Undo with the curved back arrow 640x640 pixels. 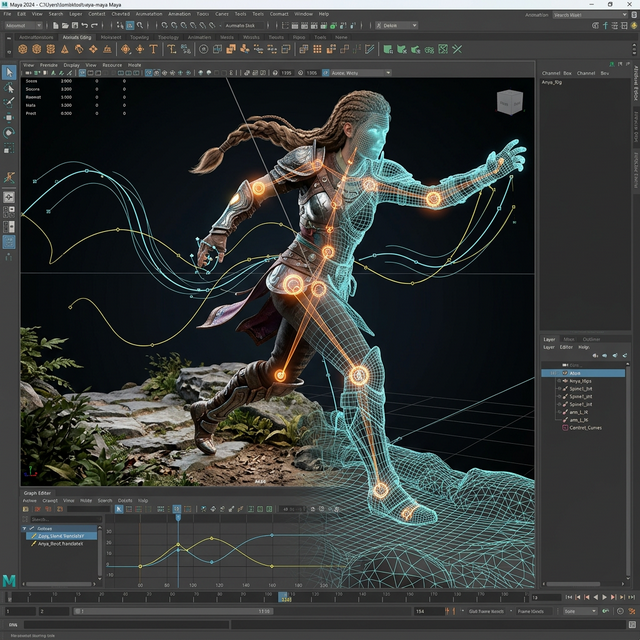(84, 25)
